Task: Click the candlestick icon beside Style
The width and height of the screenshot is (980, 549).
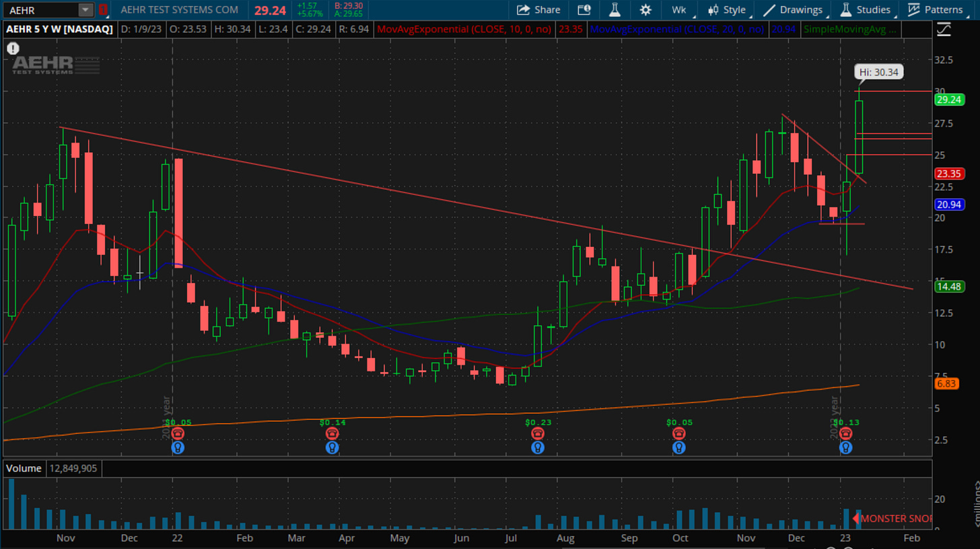Action: pos(712,9)
